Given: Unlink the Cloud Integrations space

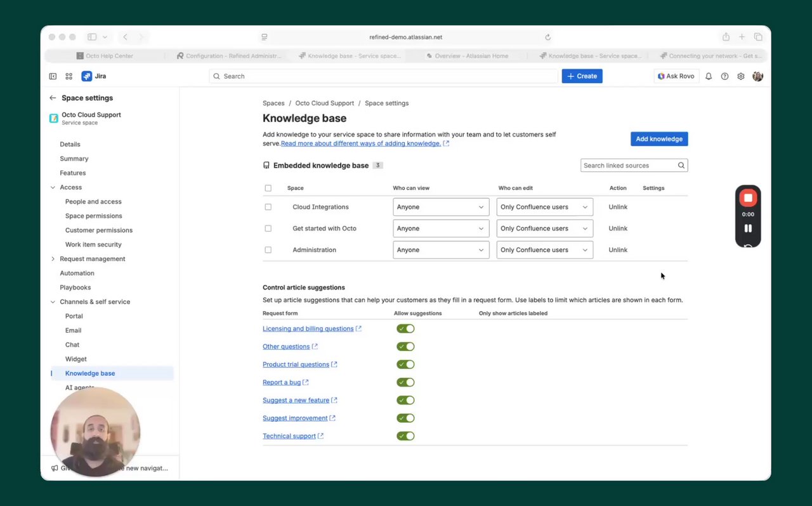Looking at the screenshot, I should (618, 207).
